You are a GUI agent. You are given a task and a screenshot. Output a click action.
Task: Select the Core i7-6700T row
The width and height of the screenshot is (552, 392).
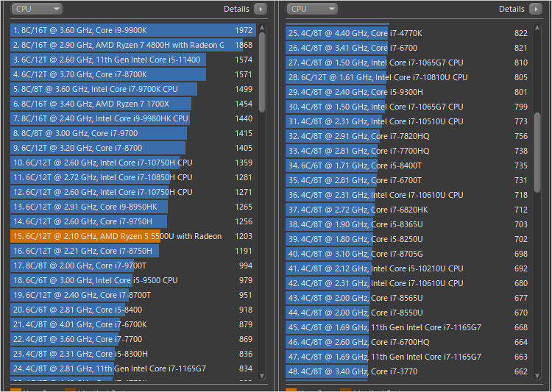click(408, 180)
